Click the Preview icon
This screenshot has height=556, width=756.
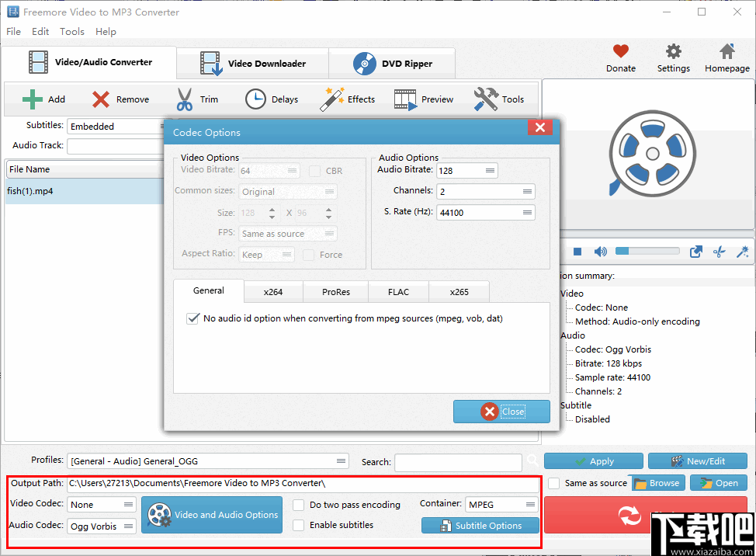(404, 99)
